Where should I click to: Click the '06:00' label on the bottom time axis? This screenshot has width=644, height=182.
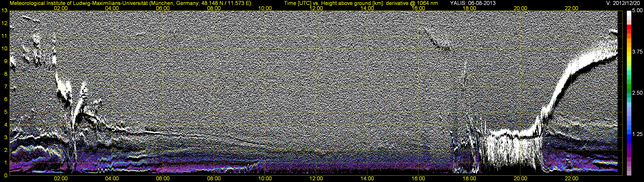pyautogui.click(x=163, y=179)
